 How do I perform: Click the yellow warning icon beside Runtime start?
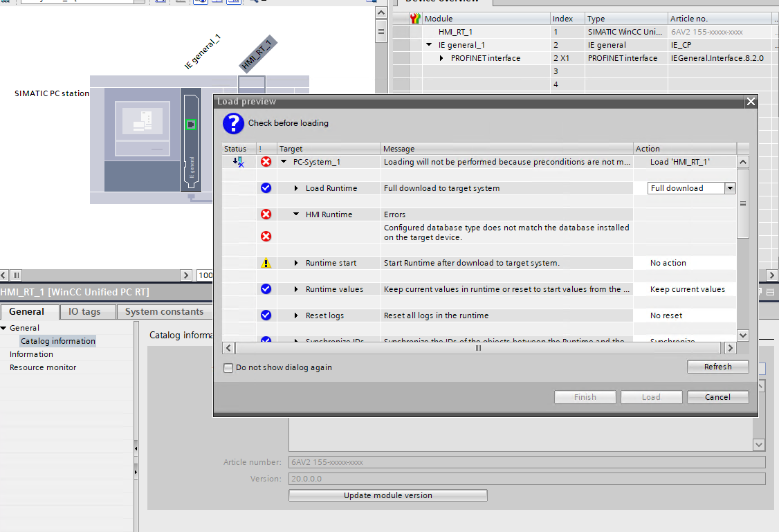click(266, 263)
